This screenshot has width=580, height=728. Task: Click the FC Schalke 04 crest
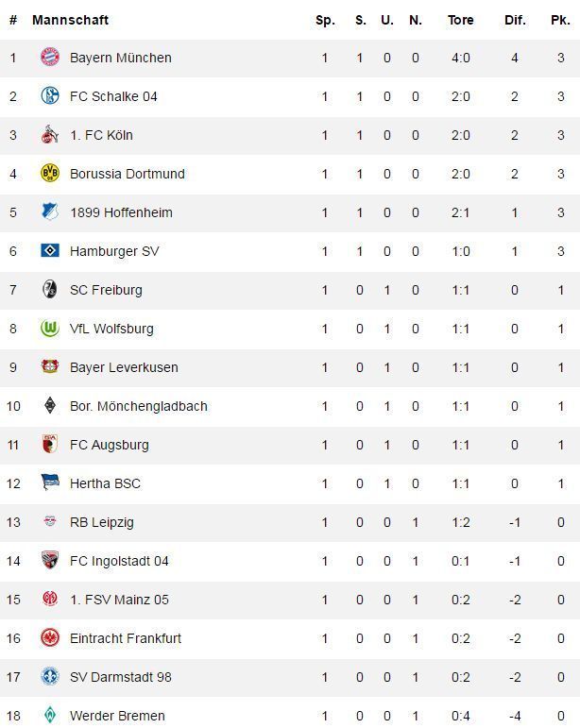coord(50,96)
